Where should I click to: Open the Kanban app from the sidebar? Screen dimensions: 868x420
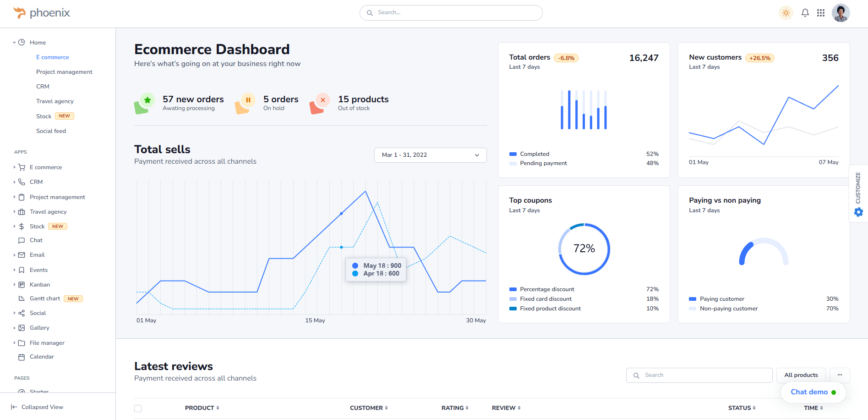(39, 284)
